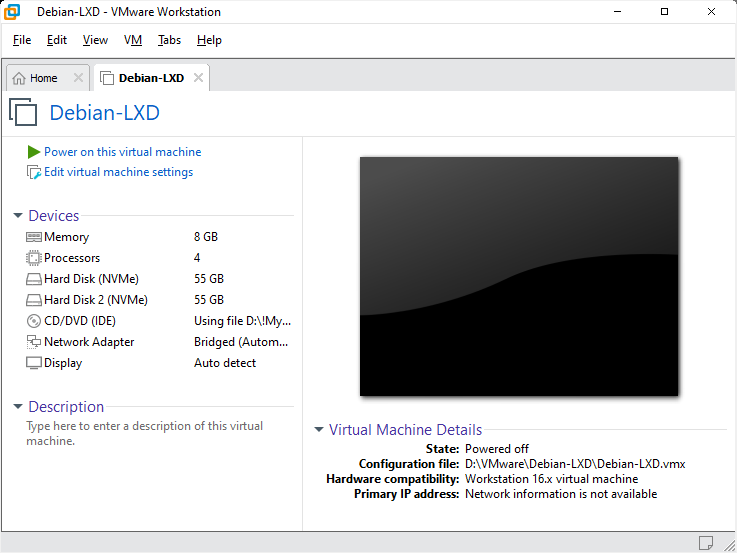
Task: Click the Memory device icon
Action: coord(34,237)
